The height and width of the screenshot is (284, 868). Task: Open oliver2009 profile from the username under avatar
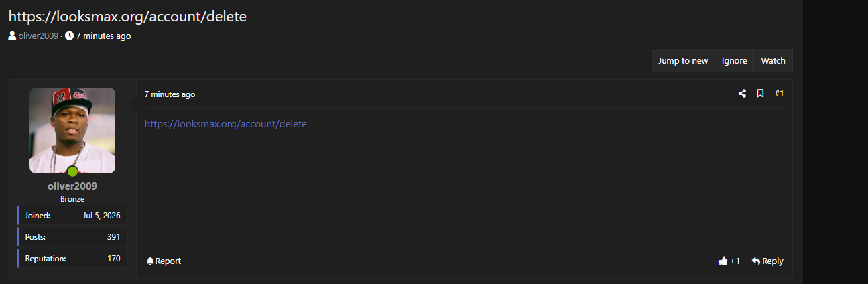point(72,186)
